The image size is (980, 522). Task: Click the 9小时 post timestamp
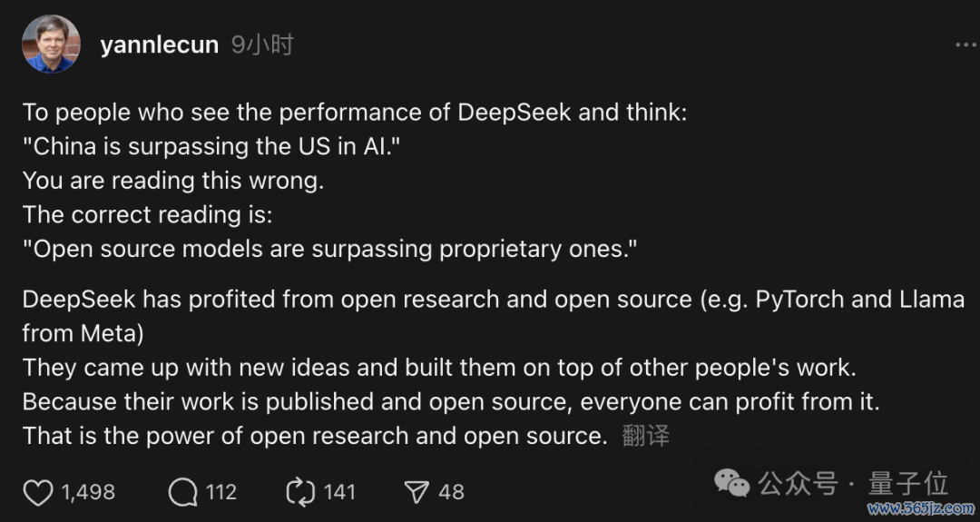(x=262, y=45)
